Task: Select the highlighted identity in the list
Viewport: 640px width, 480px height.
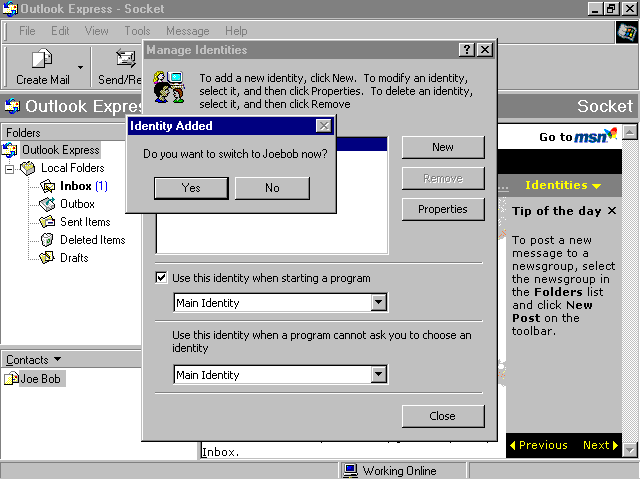Action: (362, 144)
